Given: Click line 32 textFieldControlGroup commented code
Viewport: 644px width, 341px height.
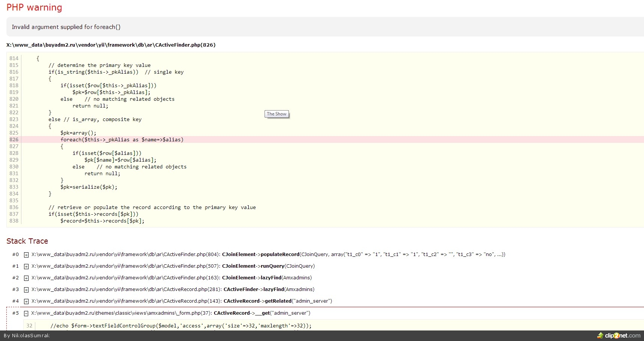Looking at the screenshot, I should (x=181, y=326).
